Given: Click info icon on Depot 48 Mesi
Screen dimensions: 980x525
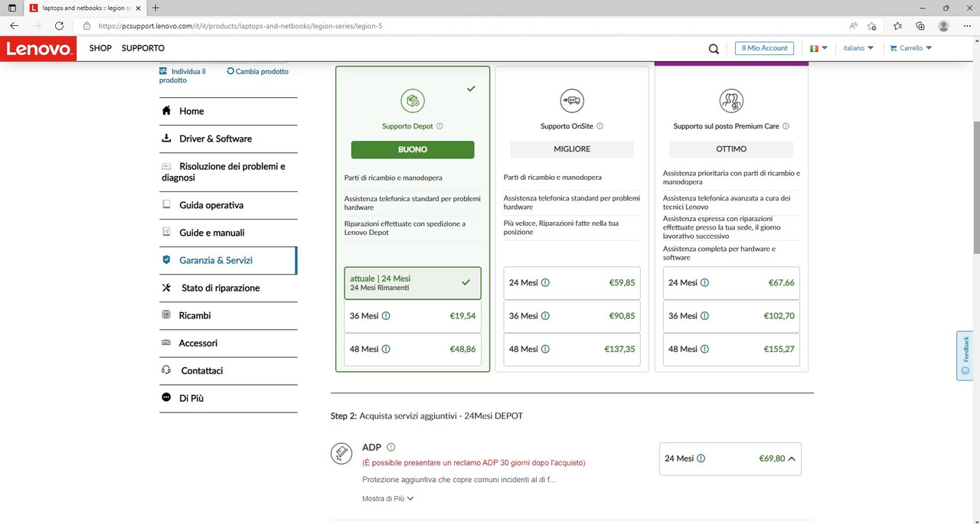Looking at the screenshot, I should click(x=386, y=349).
